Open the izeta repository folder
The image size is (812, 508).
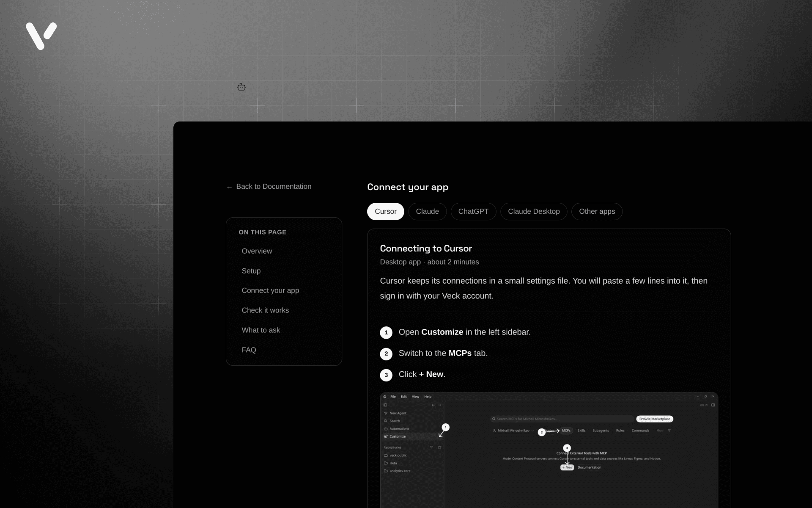point(390,463)
